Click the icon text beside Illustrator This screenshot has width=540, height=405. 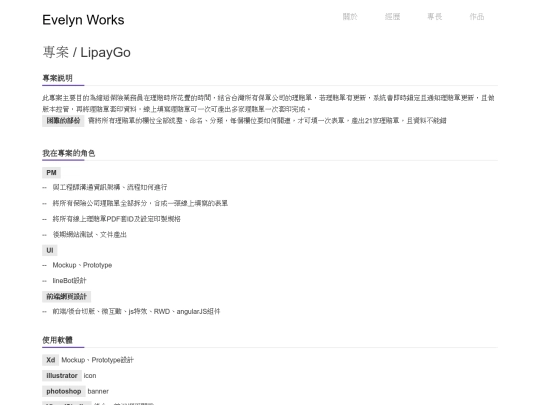90,376
